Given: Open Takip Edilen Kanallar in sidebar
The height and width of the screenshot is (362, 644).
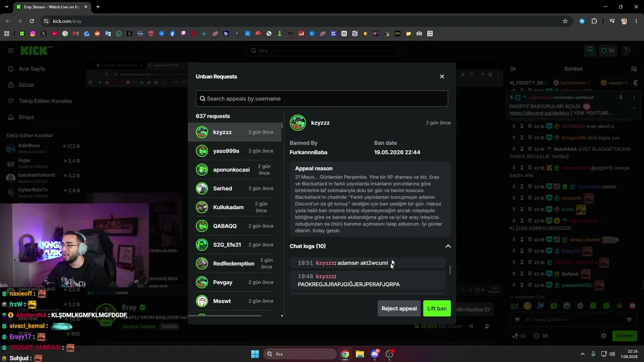Looking at the screenshot, I should (45, 101).
